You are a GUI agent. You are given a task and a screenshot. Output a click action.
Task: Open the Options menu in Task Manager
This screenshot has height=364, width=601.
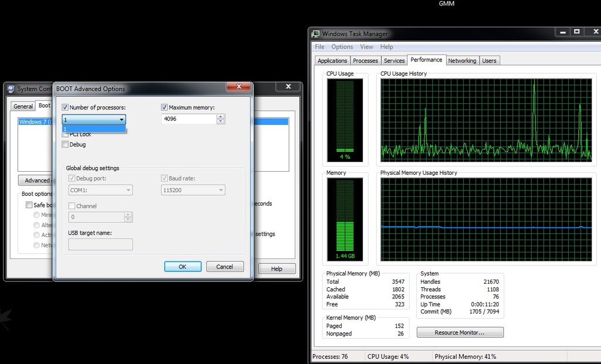[342, 47]
